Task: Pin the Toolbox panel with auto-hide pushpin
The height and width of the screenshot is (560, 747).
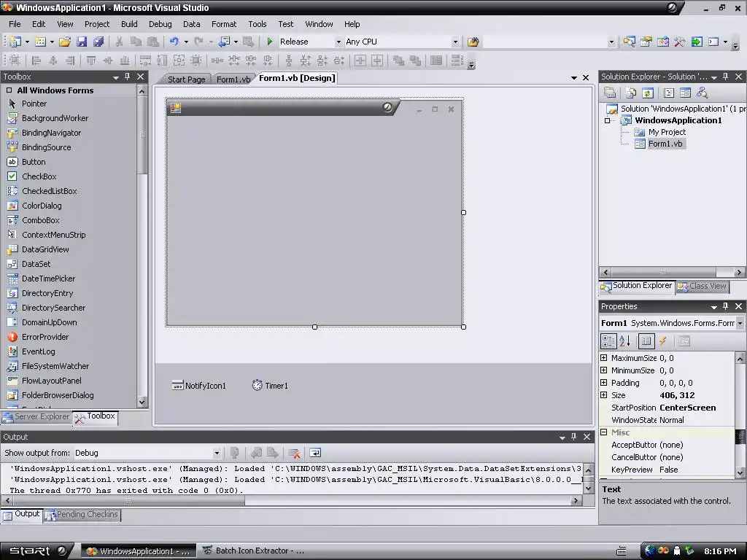Action: pos(127,77)
